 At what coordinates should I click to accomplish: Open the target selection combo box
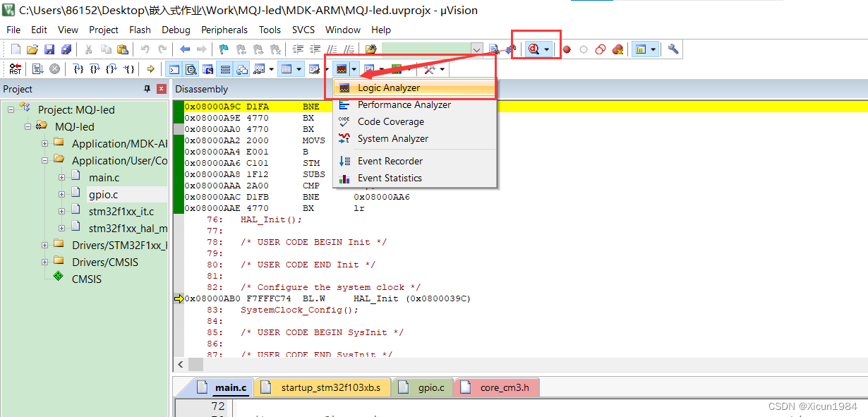[431, 49]
